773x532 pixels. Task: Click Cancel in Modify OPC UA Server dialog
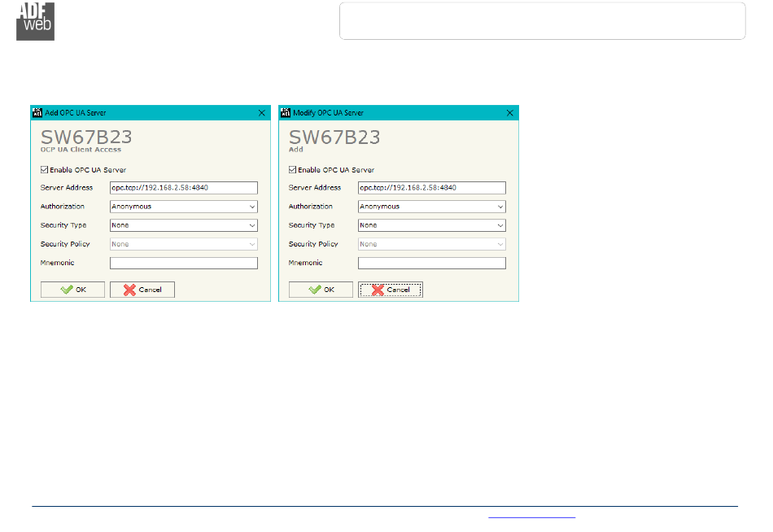[x=391, y=290]
